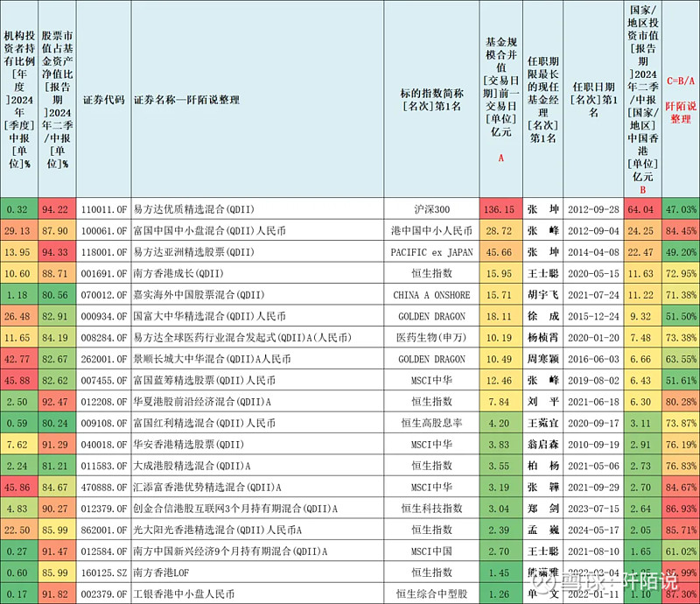
Task: Select security code 118001.OF
Action: [x=103, y=252]
